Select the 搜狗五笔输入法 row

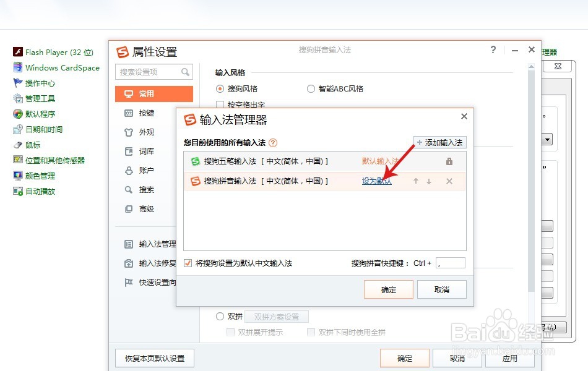(x=325, y=161)
